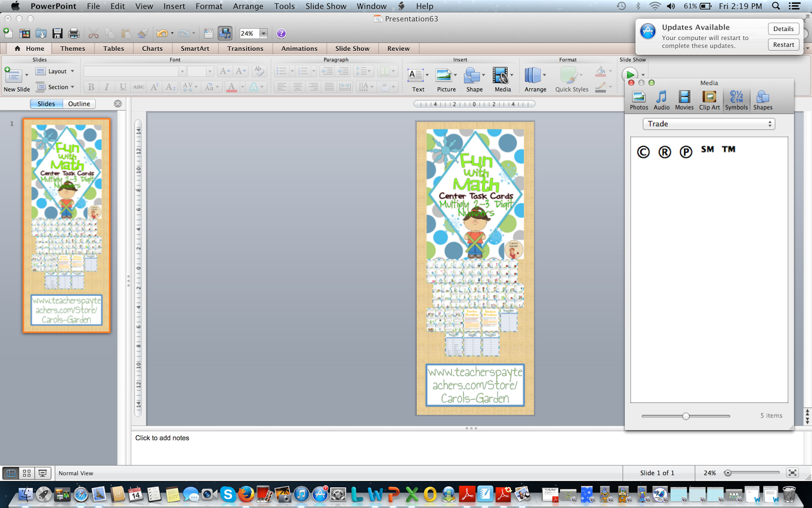Switch to Slide Sorter view

tap(27, 473)
